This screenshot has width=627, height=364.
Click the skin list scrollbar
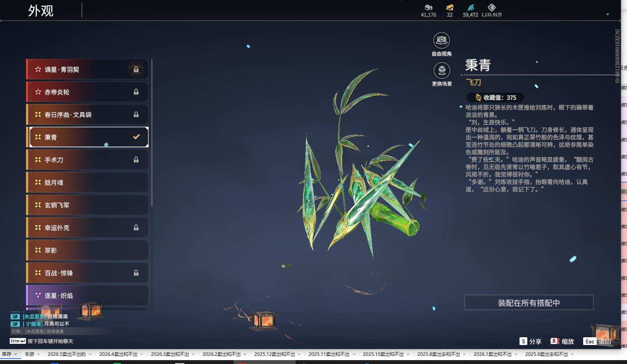pyautogui.click(x=152, y=133)
